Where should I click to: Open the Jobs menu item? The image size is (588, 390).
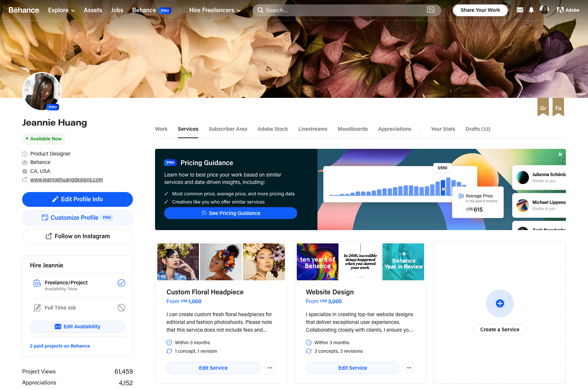pos(117,10)
